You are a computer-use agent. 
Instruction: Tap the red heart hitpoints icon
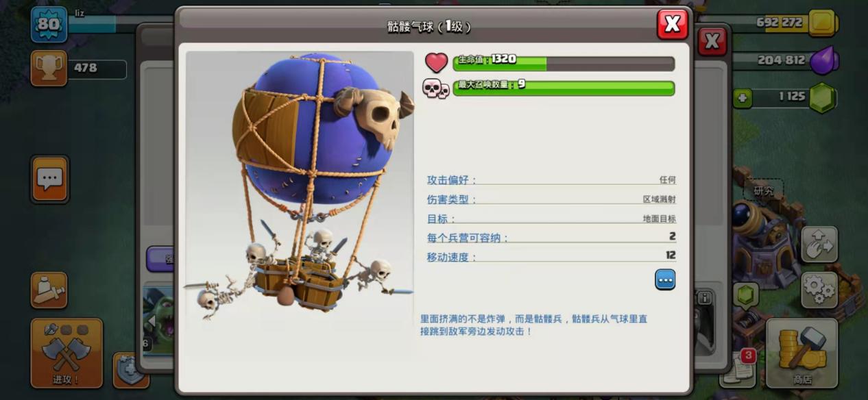click(436, 63)
